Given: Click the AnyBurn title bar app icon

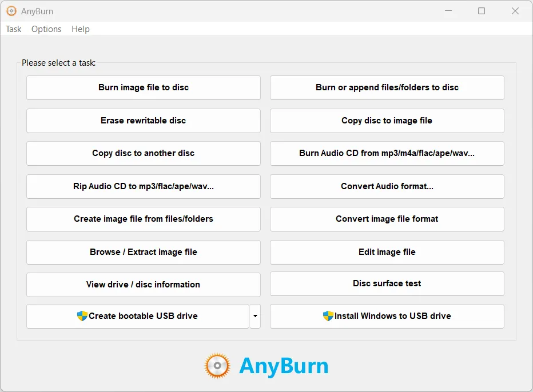Looking at the screenshot, I should 11,11.
